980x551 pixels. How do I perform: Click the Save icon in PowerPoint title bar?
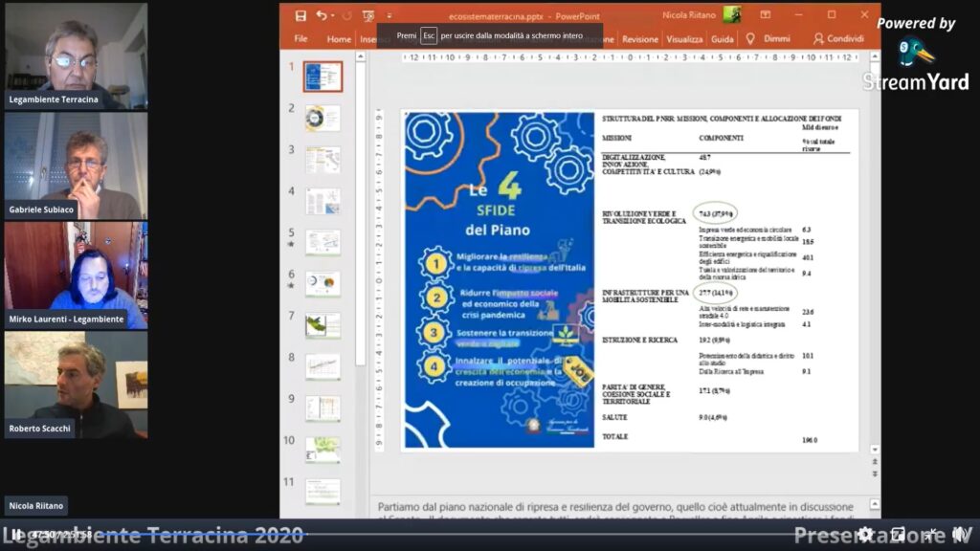(301, 15)
